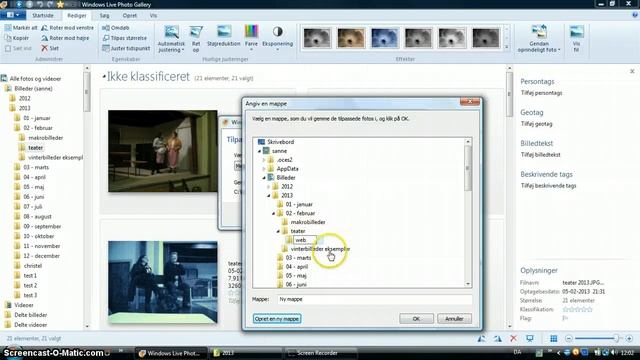Open the Søg ribbon tab
640x360 pixels.
104,16
